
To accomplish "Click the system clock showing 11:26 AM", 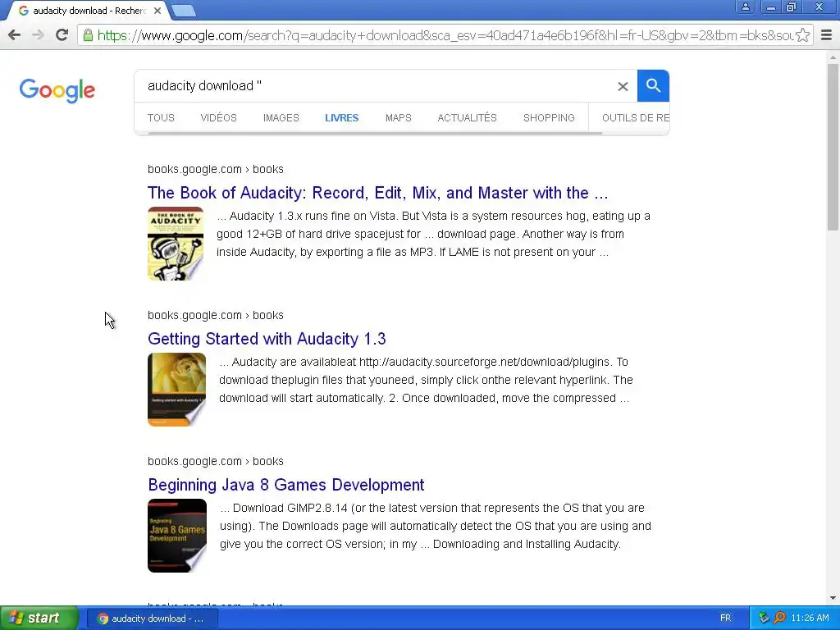I will (x=810, y=619).
